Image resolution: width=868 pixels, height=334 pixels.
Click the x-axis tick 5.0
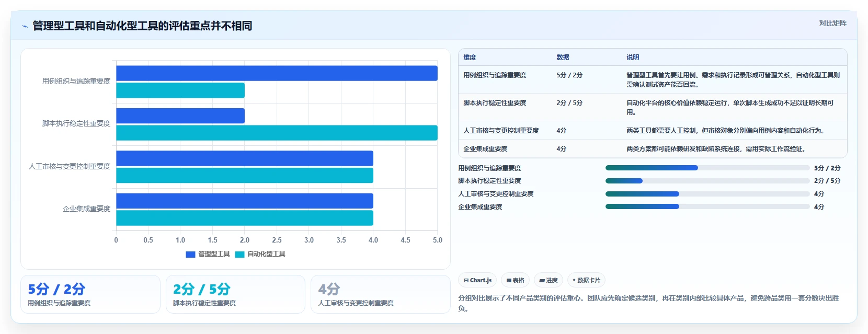tap(438, 240)
